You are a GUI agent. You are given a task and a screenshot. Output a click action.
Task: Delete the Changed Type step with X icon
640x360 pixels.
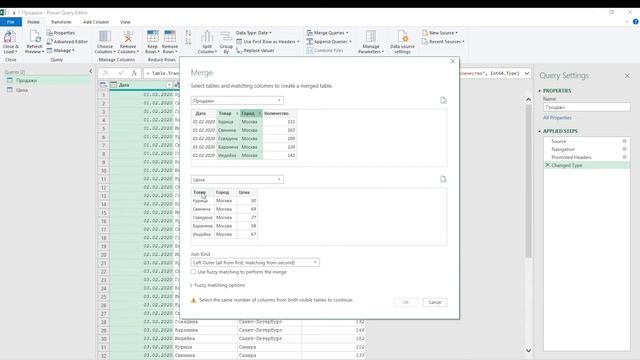click(x=548, y=165)
